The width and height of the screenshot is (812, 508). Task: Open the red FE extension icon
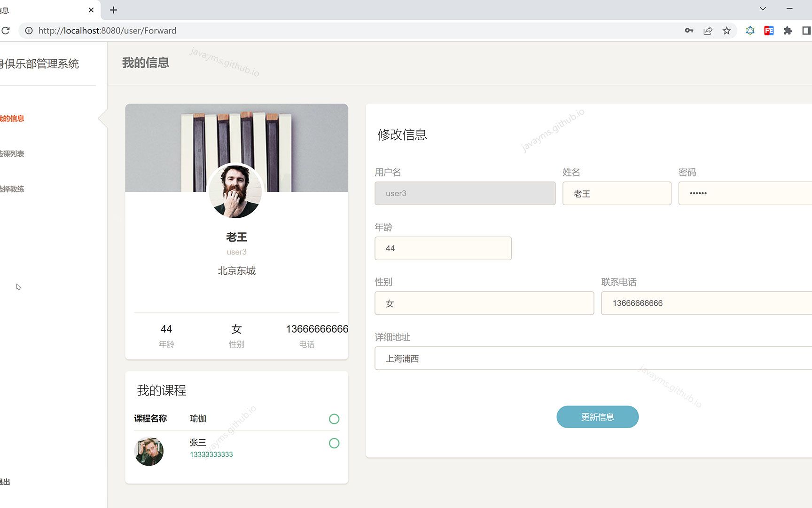coord(769,31)
